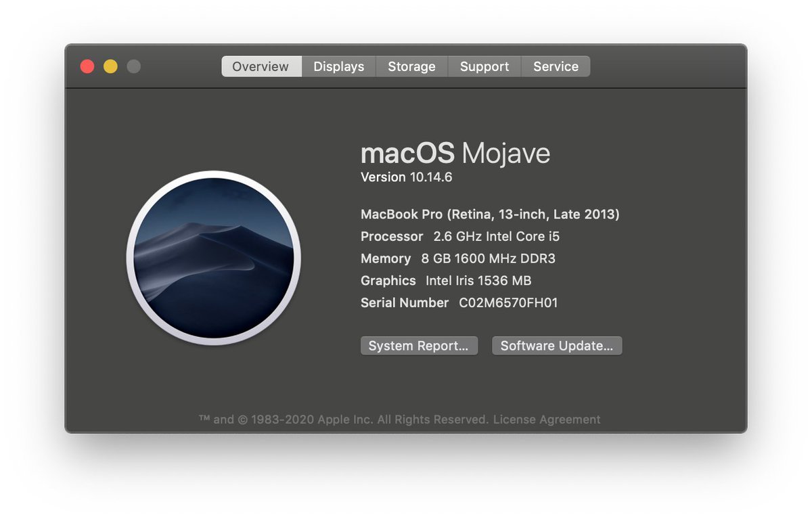Select serial number C02M6570FH01
Image resolution: width=812 pixels, height=519 pixels.
coord(508,302)
